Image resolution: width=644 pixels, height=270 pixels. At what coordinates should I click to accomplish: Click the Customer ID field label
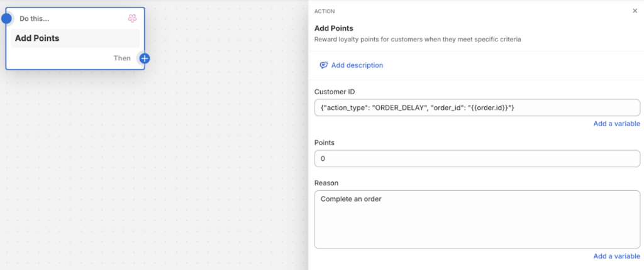[335, 92]
